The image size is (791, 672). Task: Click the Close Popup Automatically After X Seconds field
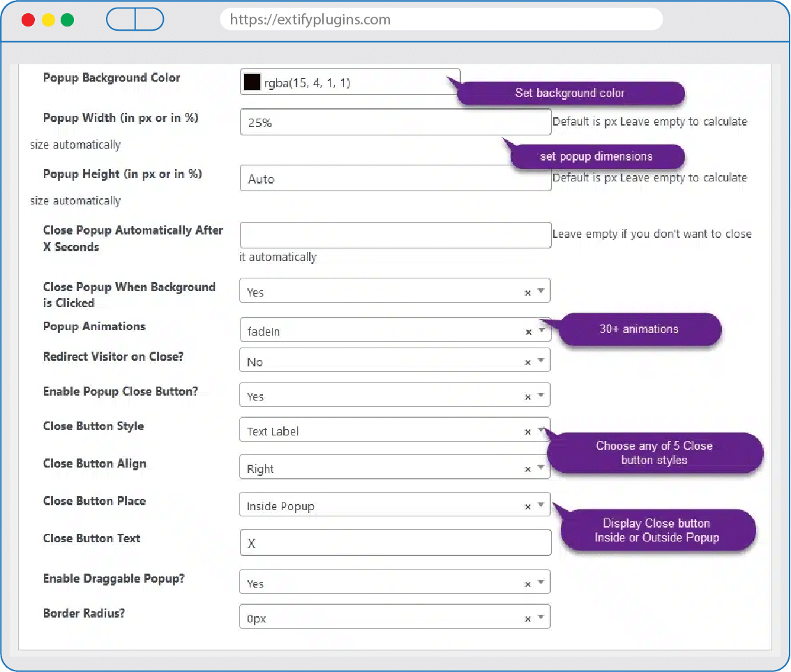(395, 235)
